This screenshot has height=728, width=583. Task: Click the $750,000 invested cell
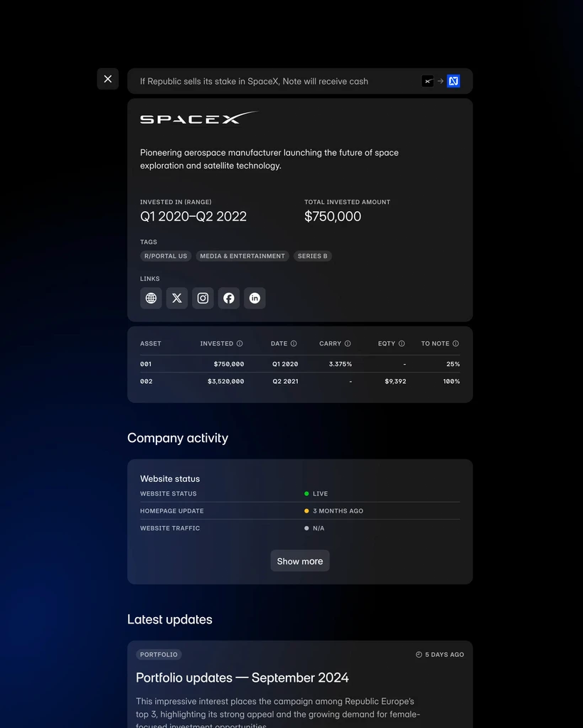(x=229, y=364)
